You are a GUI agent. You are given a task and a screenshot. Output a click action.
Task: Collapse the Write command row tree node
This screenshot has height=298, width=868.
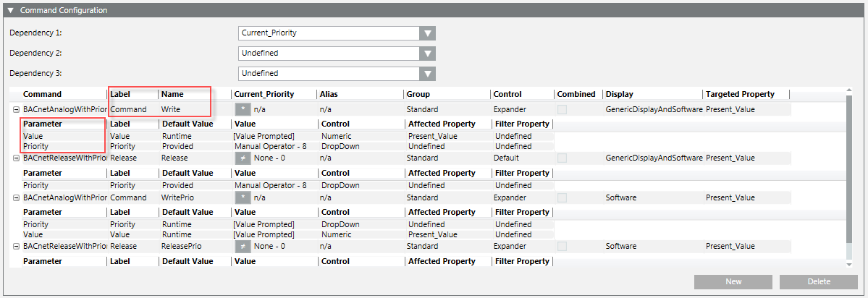(16, 109)
